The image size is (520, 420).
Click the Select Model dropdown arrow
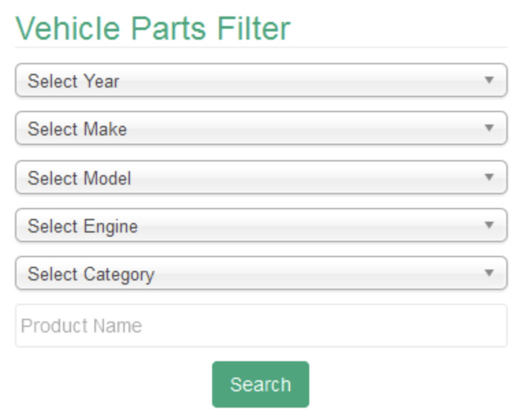(x=489, y=177)
